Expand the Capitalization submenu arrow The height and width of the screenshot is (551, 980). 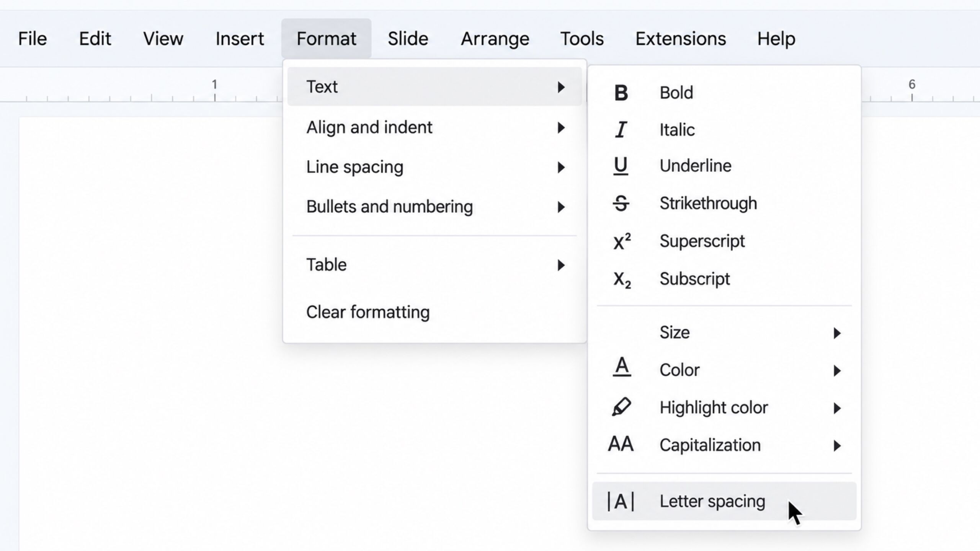pos(837,446)
